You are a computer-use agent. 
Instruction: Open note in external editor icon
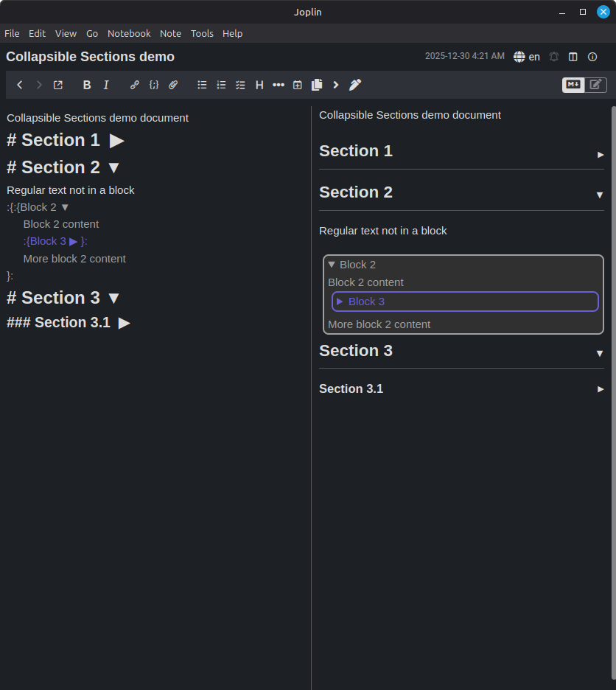58,85
